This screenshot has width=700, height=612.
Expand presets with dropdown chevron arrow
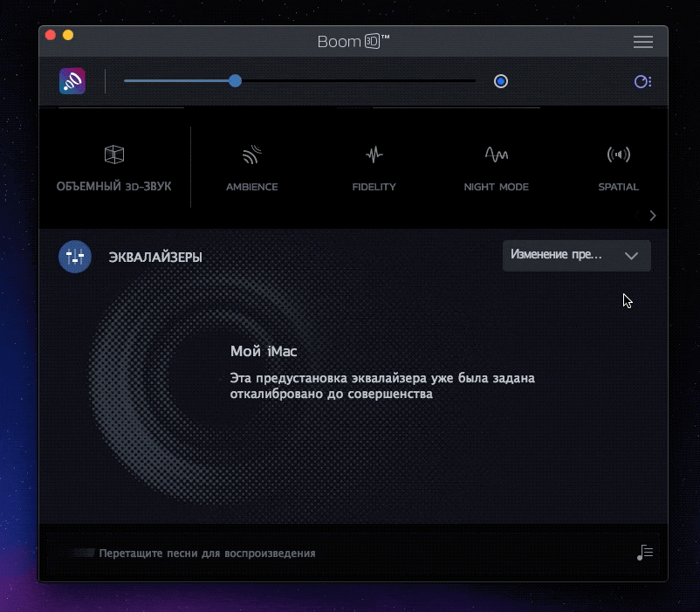point(631,256)
